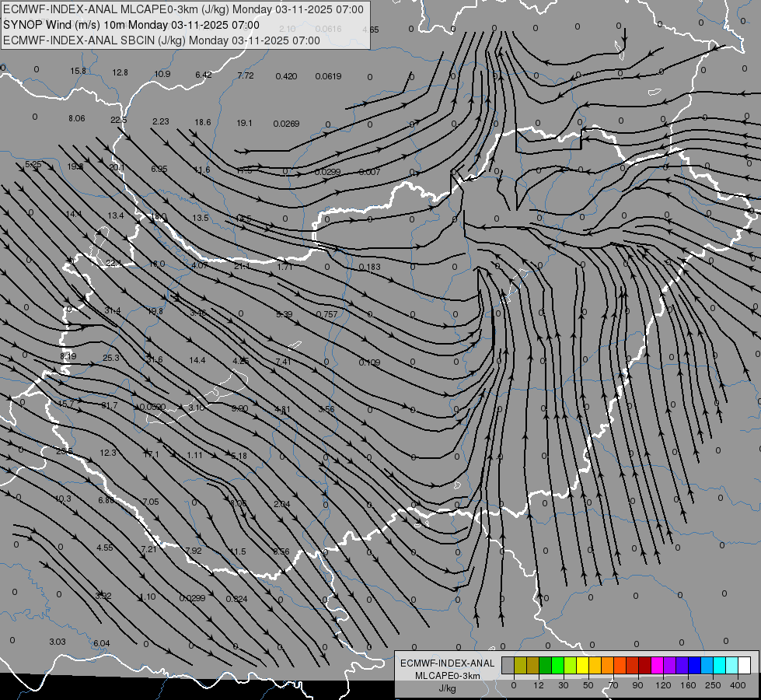Screen dimensions: 761x700
Task: Click the map value 4.55
Action: 105,548
